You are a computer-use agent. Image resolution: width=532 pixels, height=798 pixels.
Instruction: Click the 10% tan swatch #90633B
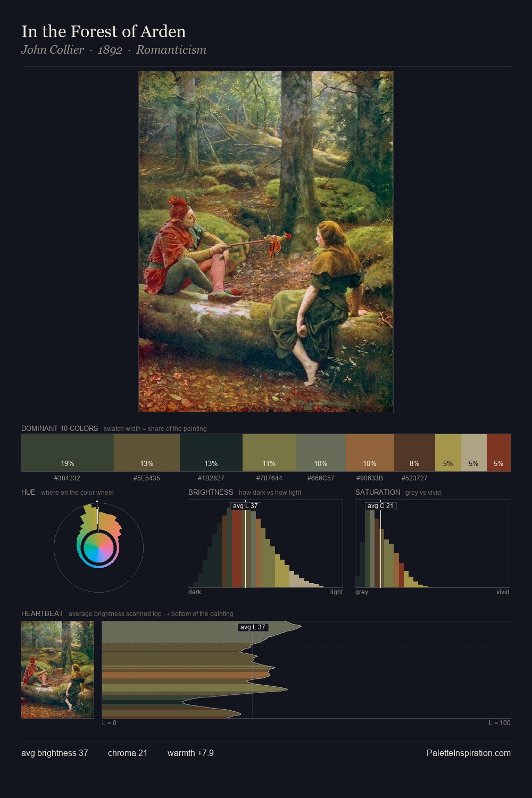[x=370, y=453]
